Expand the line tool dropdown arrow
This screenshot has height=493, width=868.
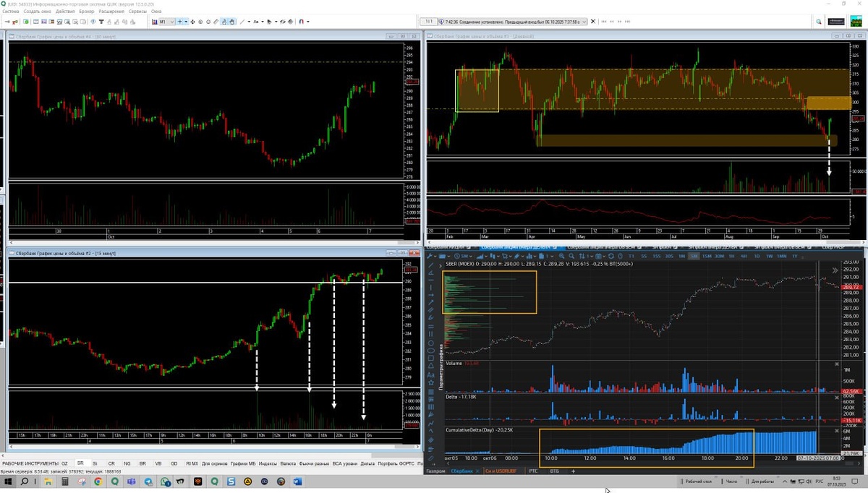click(249, 22)
